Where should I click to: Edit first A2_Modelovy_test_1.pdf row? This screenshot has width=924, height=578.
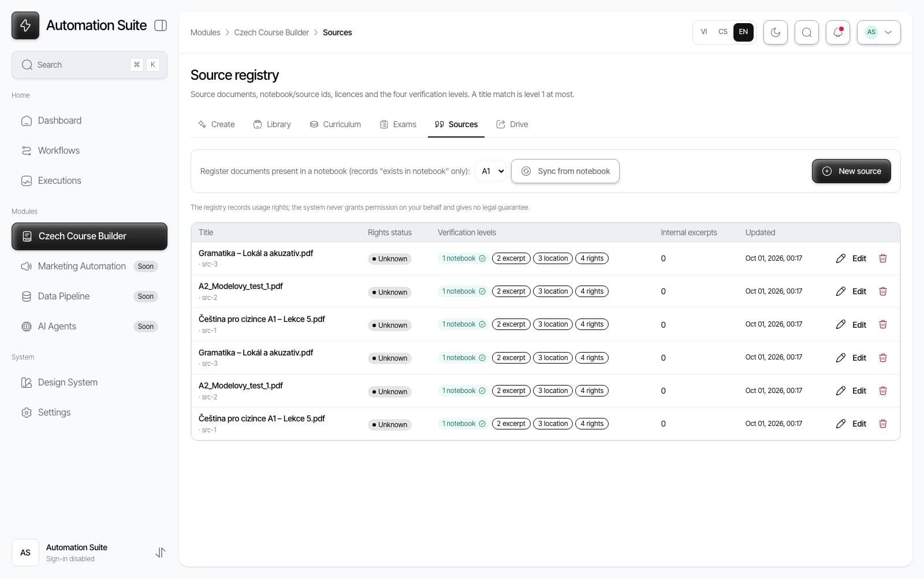click(x=851, y=291)
